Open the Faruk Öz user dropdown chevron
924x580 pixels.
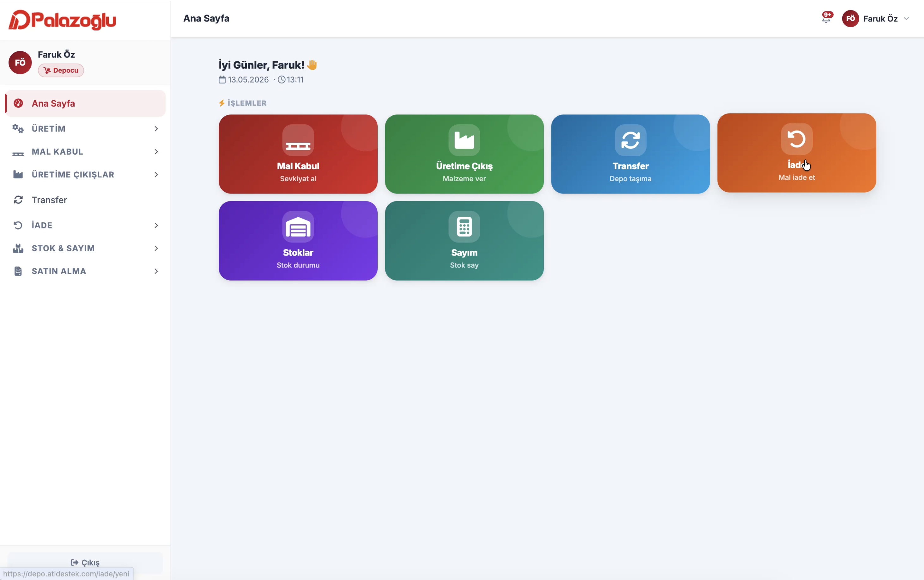coord(906,19)
